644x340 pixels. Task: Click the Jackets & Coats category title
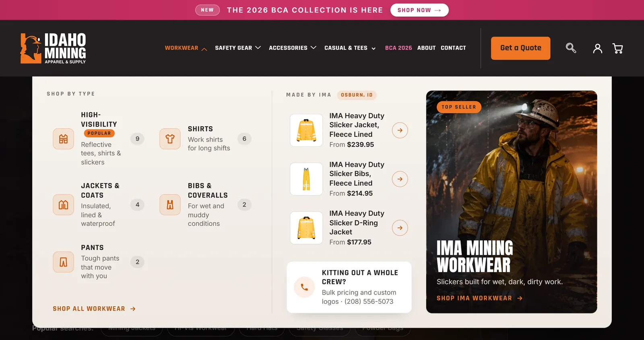[x=100, y=190]
